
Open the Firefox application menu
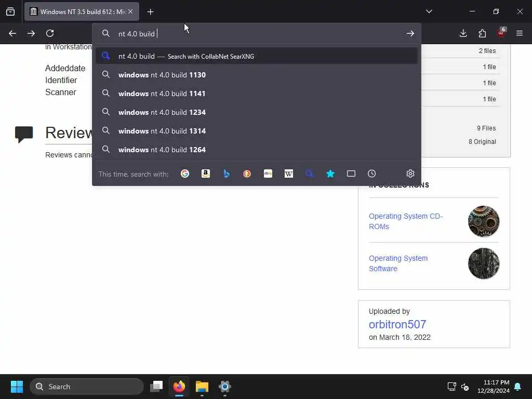point(520,33)
